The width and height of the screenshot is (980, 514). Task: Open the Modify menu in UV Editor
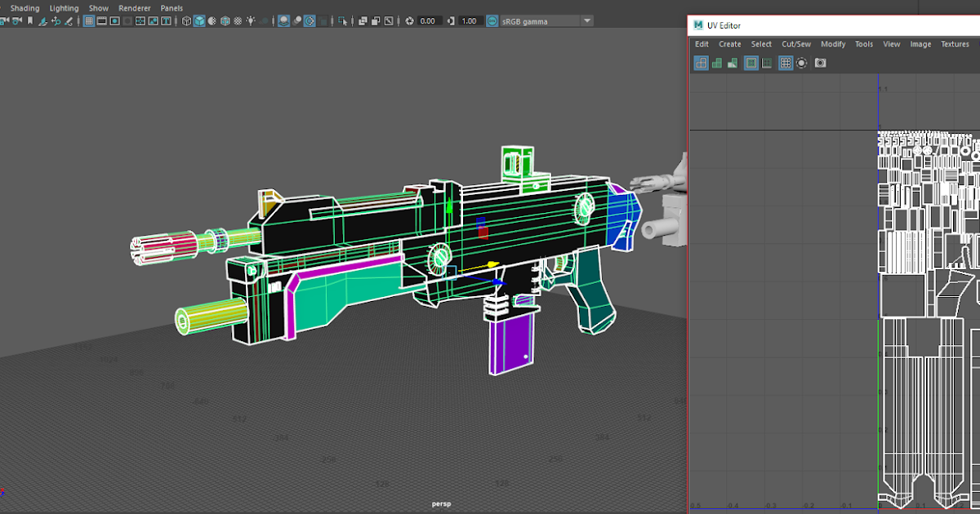tap(833, 44)
